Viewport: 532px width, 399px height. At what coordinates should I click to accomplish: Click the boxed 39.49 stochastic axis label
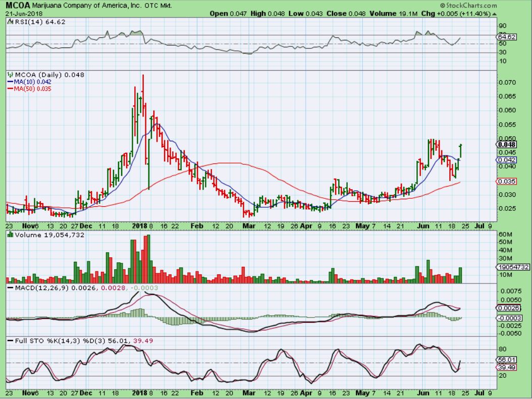507,367
